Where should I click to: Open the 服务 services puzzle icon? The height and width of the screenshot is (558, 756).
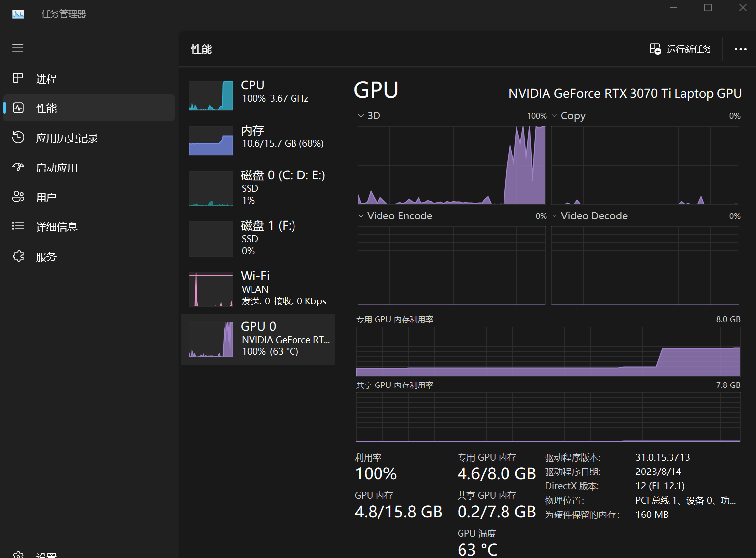coord(18,256)
